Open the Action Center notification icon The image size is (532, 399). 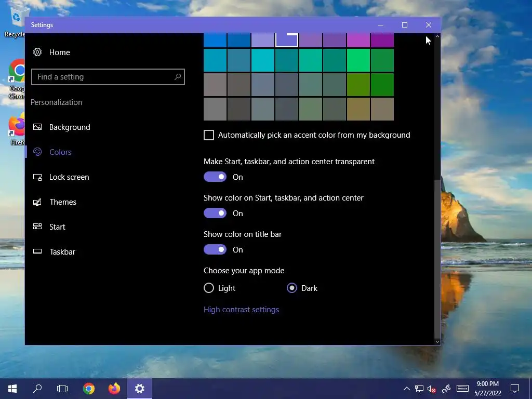pos(515,389)
